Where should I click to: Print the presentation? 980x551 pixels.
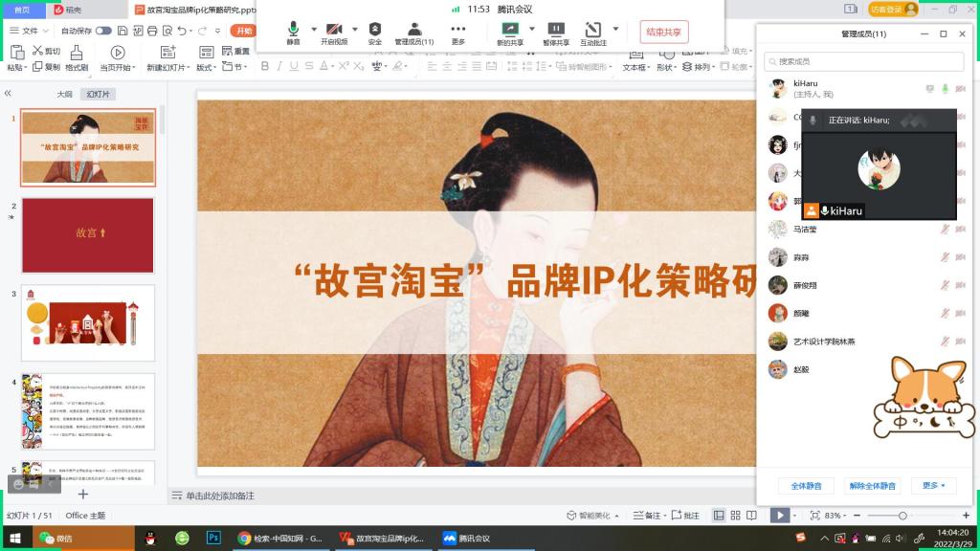point(152,31)
